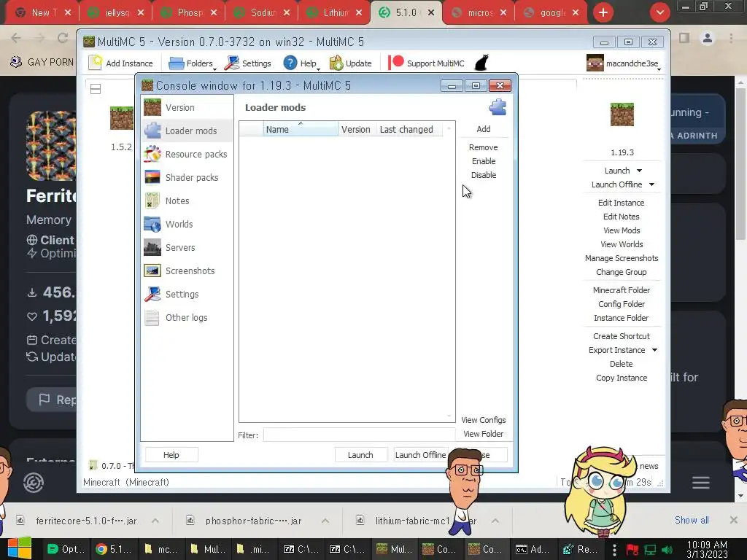The image size is (747, 560).
Task: Click into the Filter text field
Action: [359, 435]
